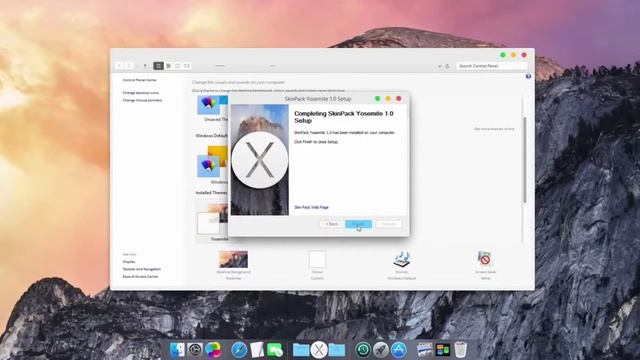Launch Safari compass from the dock
The height and width of the screenshot is (360, 640).
pos(239,350)
